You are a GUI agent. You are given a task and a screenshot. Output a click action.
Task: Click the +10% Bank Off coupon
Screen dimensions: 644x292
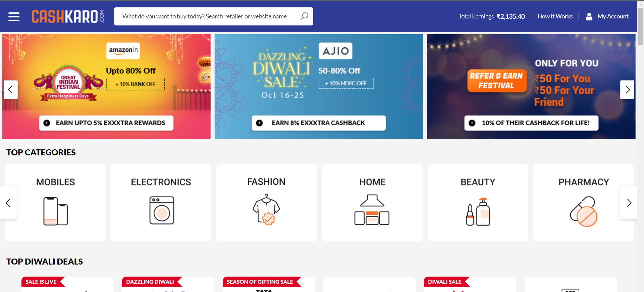[x=136, y=84]
